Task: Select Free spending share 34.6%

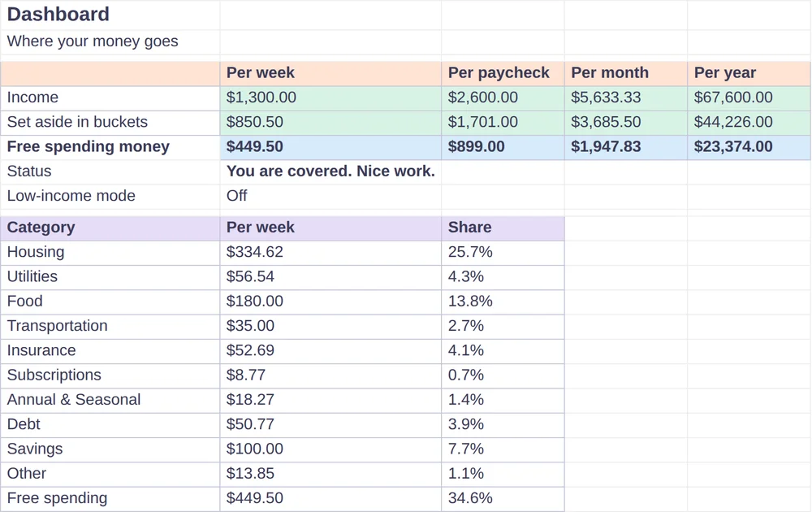Action: (503, 499)
